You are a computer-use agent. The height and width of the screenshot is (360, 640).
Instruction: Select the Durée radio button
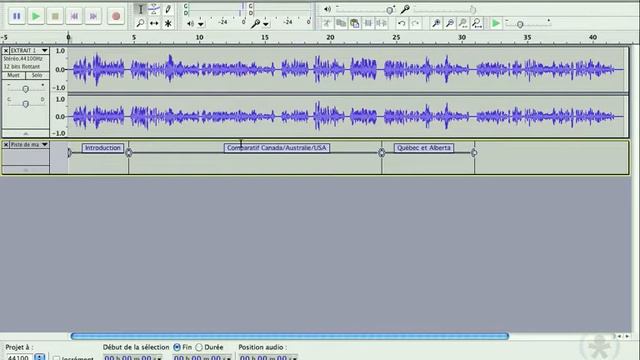(x=199, y=347)
